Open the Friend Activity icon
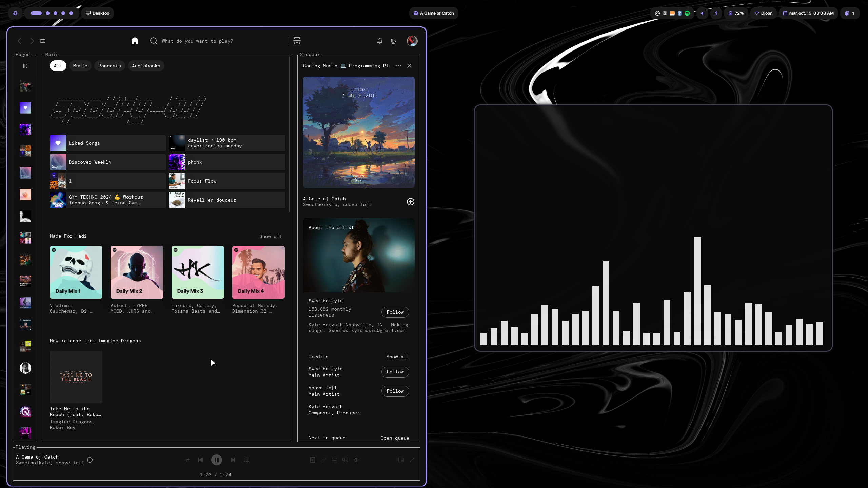 point(393,41)
